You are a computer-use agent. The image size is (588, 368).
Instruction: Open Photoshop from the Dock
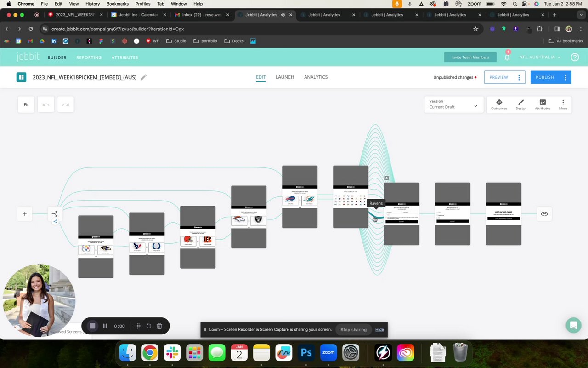click(306, 353)
